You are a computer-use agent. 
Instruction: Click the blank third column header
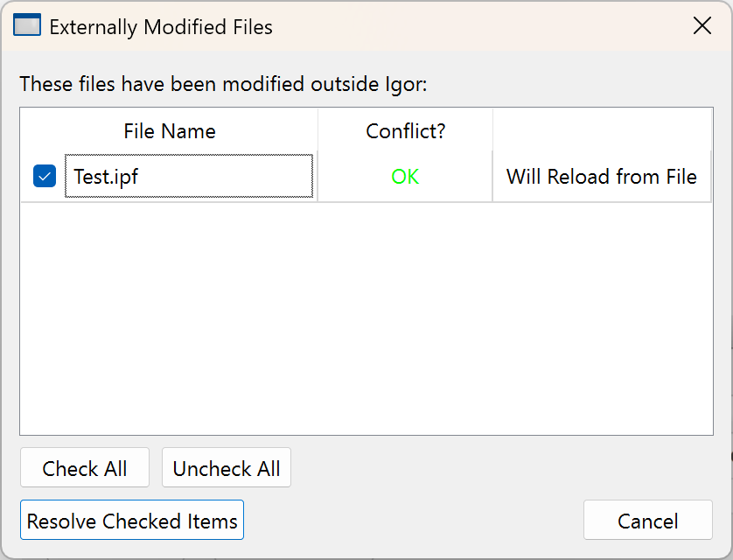(x=602, y=131)
